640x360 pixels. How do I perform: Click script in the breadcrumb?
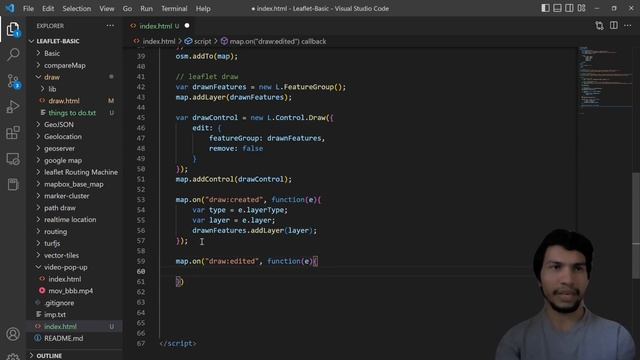(202, 41)
